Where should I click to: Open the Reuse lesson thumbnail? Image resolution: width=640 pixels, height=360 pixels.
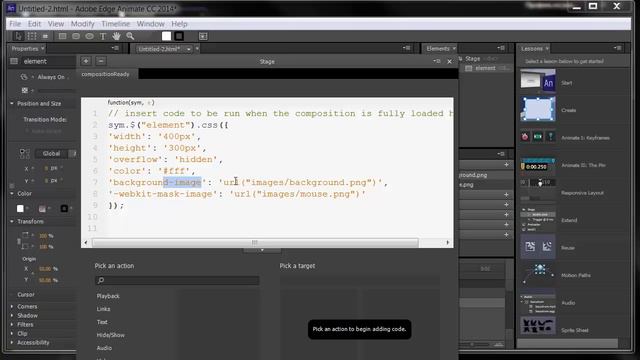(538, 247)
